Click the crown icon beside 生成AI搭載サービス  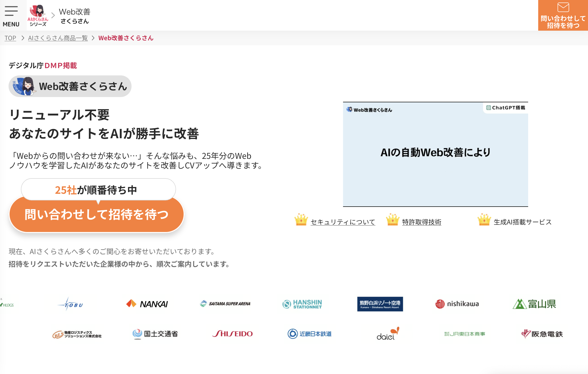[484, 220]
